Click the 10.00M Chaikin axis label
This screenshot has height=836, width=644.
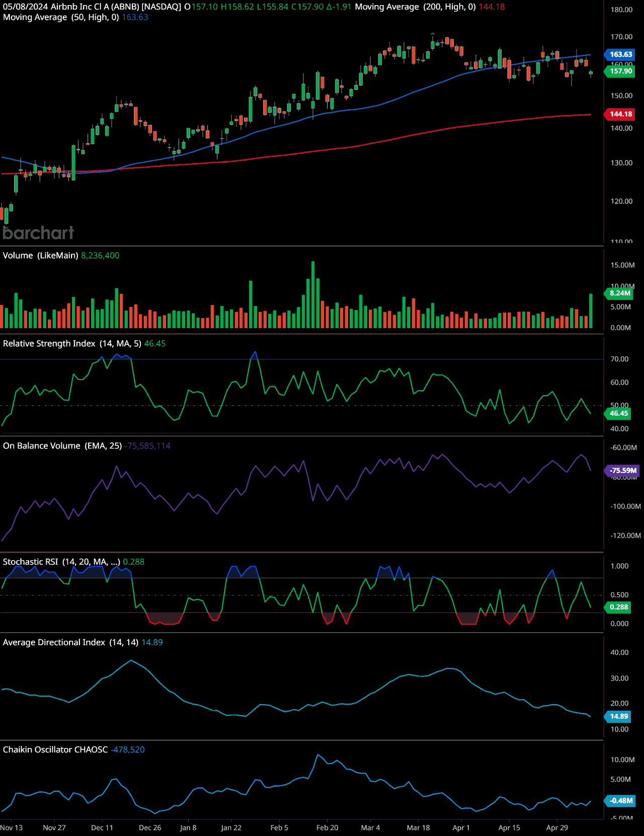pos(622,759)
